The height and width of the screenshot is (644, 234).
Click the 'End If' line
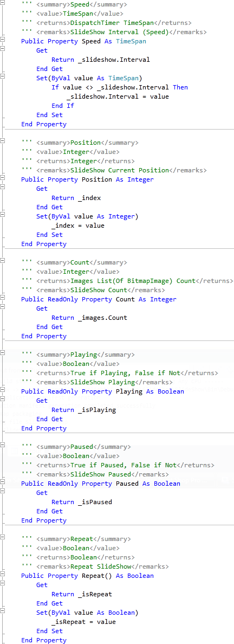63,106
